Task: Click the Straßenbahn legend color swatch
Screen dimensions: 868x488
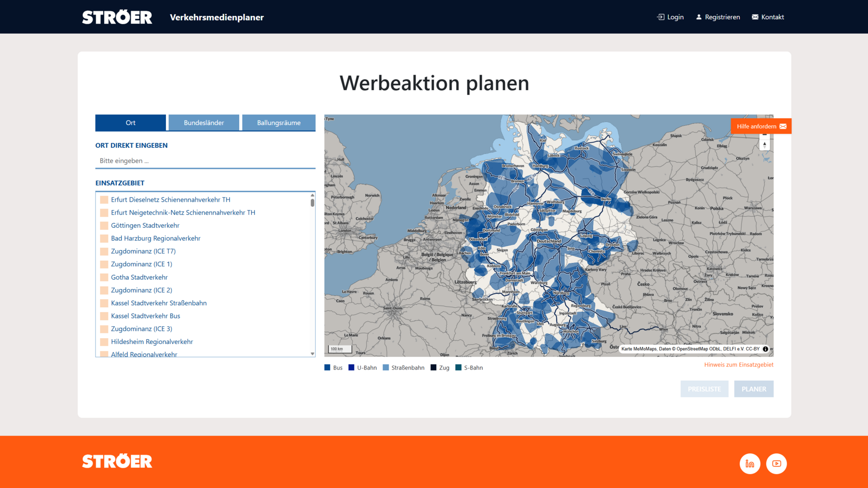Action: point(386,368)
